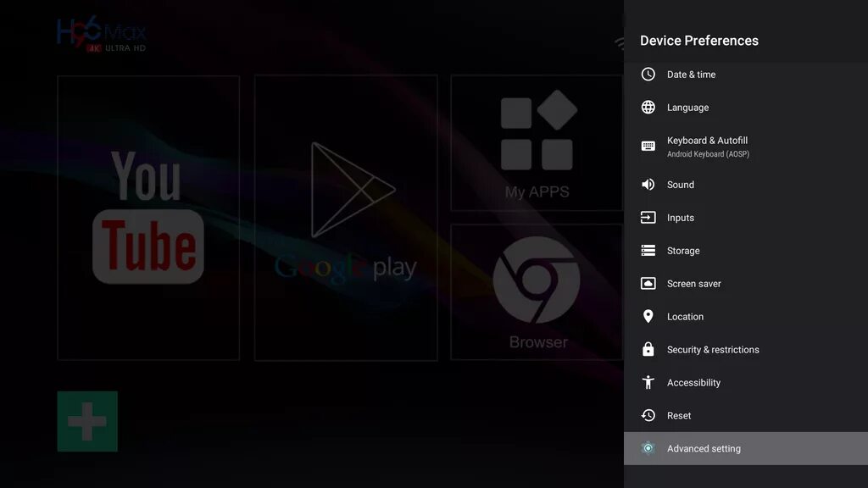
Task: Click the speaker icon beside Sound
Action: tap(648, 184)
